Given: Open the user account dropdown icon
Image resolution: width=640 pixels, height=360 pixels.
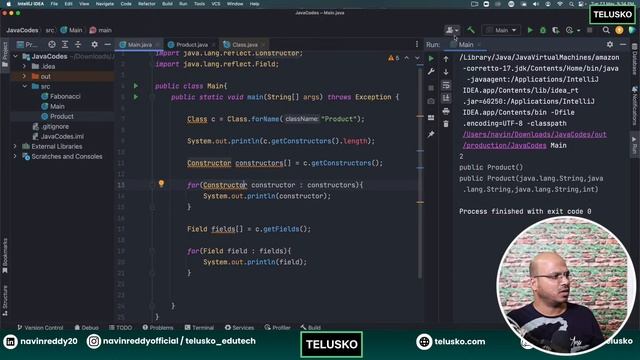Looking at the screenshot, I should click(452, 30).
